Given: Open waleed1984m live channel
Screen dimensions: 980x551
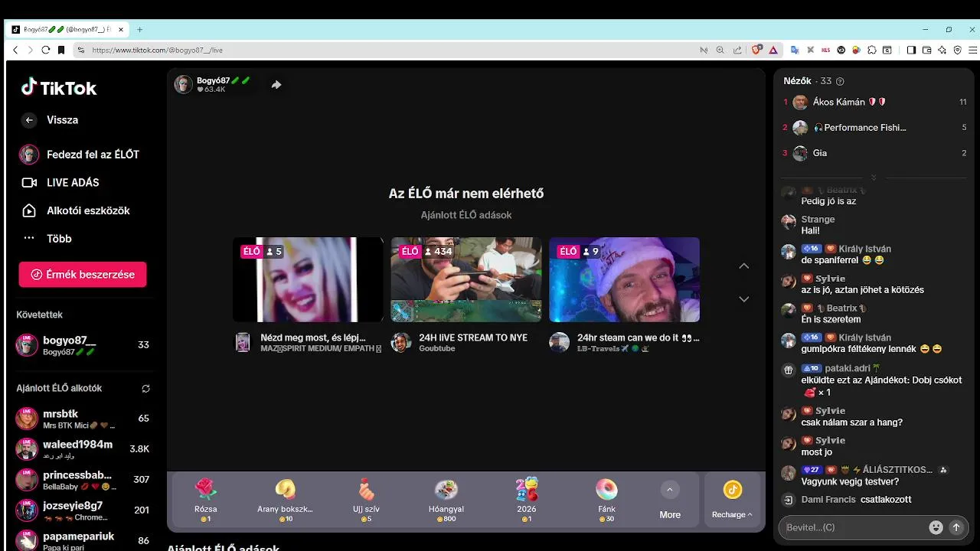Looking at the screenshot, I should [x=83, y=448].
